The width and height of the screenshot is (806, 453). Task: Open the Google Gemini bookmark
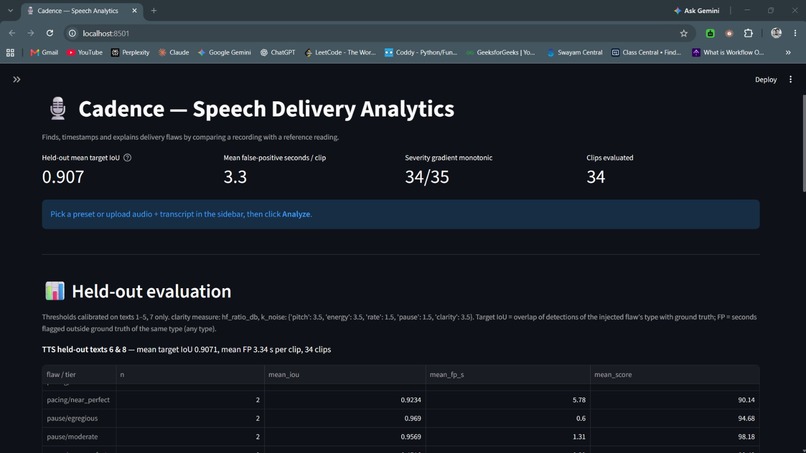(x=224, y=52)
